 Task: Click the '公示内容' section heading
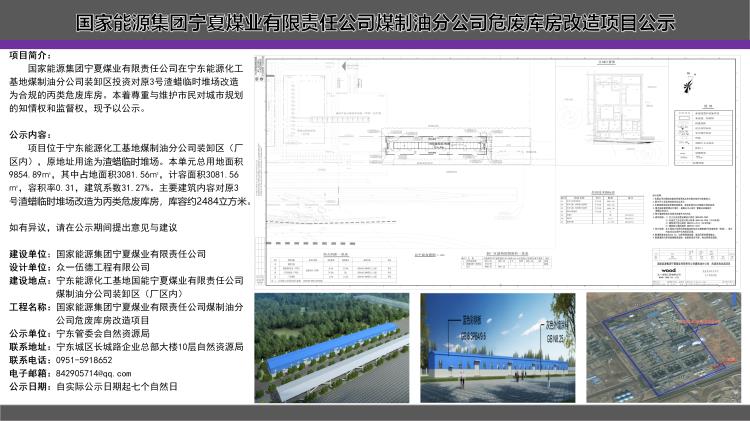pyautogui.click(x=32, y=134)
